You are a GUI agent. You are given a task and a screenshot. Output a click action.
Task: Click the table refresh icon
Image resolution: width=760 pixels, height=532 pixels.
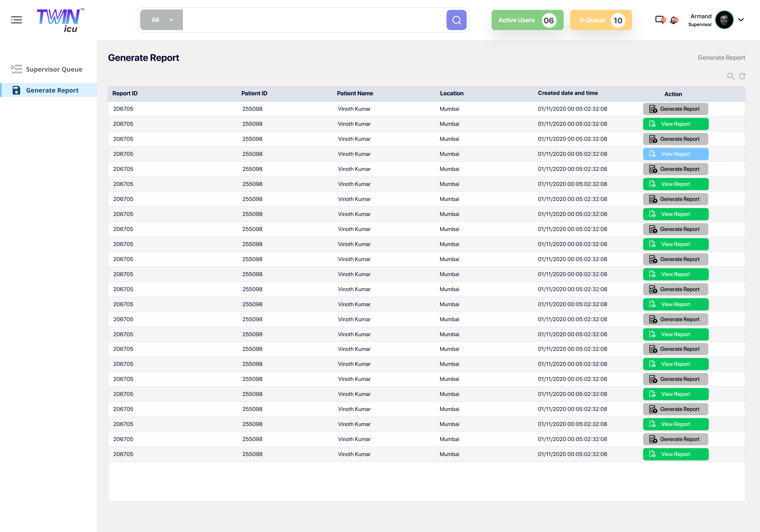tap(742, 76)
